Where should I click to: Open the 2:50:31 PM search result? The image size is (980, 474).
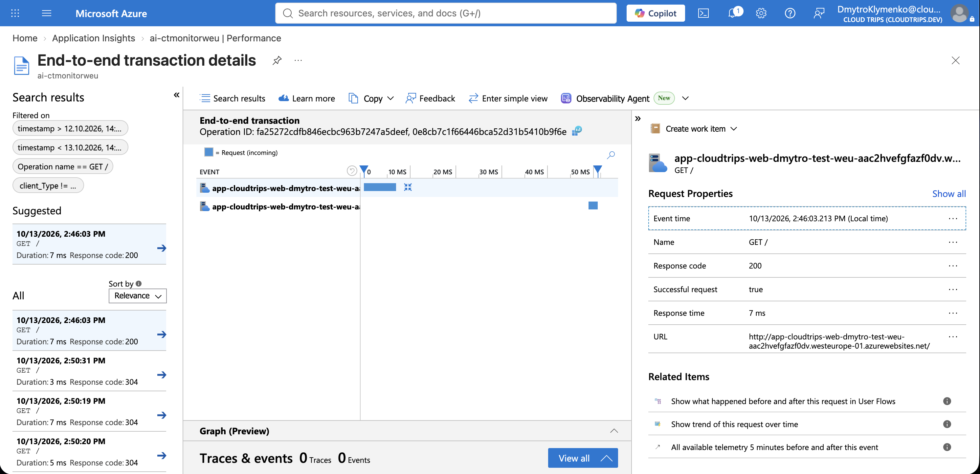point(89,371)
